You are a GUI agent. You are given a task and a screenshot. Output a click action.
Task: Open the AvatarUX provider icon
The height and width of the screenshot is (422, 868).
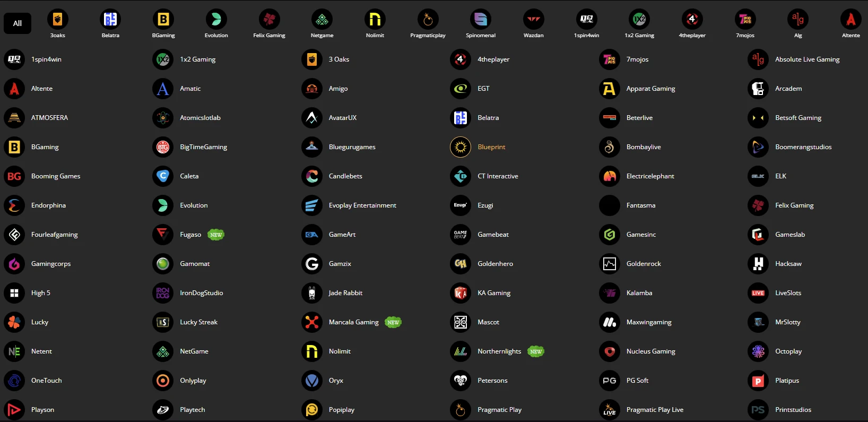312,118
